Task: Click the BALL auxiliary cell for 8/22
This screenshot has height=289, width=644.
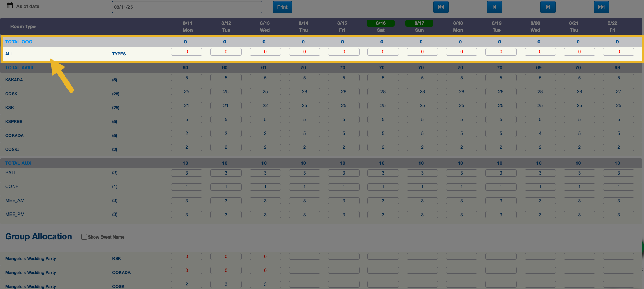Action: 618,173
